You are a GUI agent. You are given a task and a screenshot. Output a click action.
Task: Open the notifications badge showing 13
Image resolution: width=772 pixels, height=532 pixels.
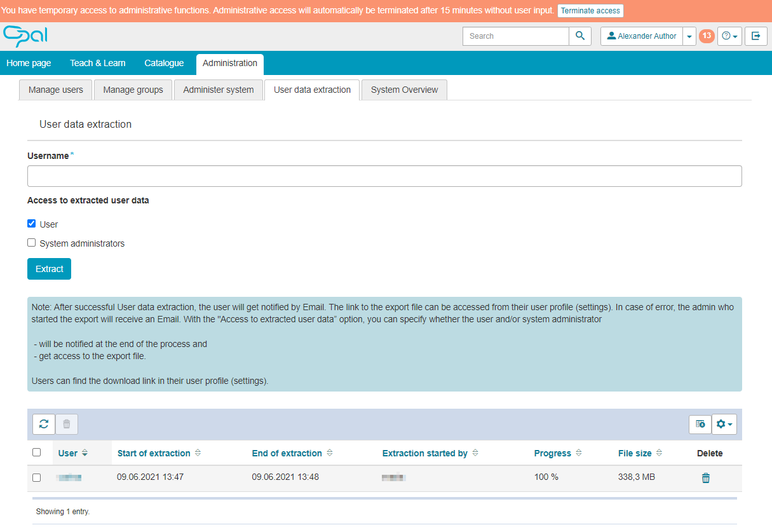706,36
